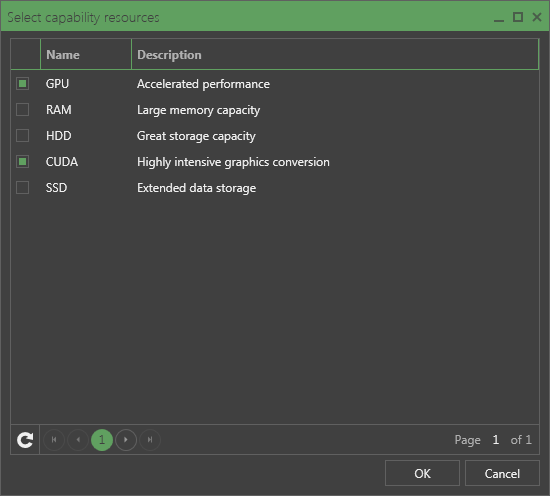Click the refresh icon in pager bar
This screenshot has height=496, width=550.
pos(25,440)
